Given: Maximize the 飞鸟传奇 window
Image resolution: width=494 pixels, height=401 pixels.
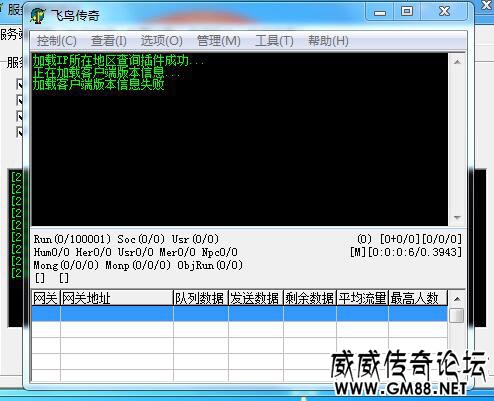Looking at the screenshot, I should pyautogui.click(x=407, y=12).
